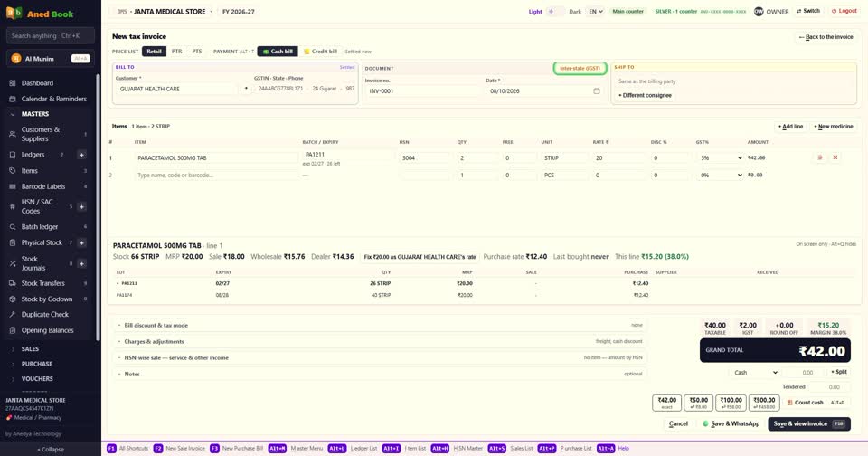The height and width of the screenshot is (456, 868).
Task: Click the HSN / SAC Codes hash icon
Action: [12, 206]
